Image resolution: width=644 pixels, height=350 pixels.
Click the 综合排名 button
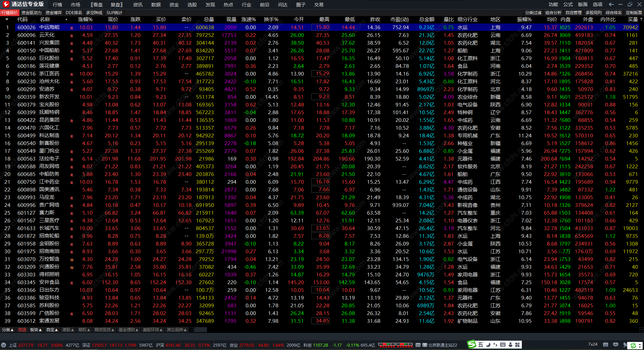pos(614,13)
